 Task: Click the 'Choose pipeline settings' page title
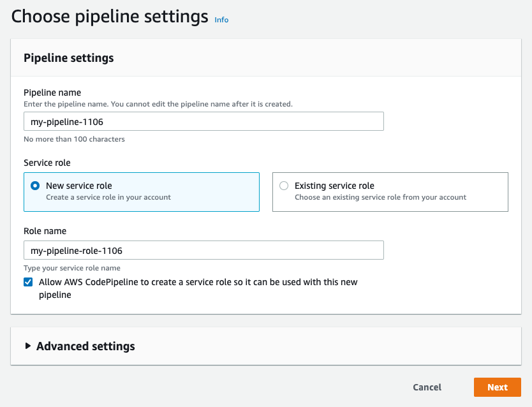110,16
